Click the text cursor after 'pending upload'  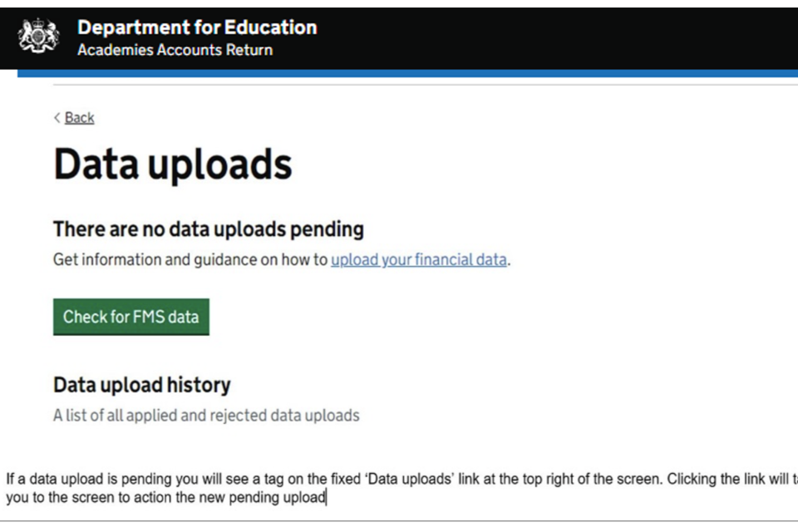click(x=328, y=498)
